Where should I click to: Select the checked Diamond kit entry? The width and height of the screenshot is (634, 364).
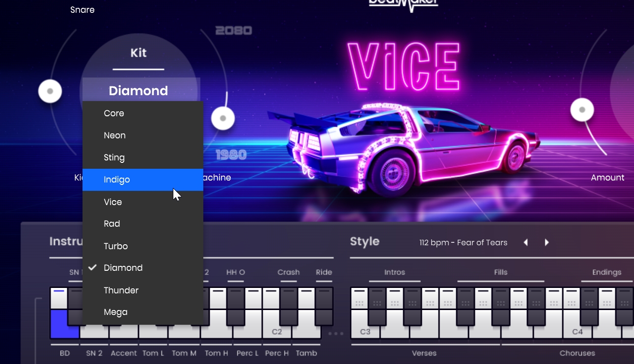143,268
